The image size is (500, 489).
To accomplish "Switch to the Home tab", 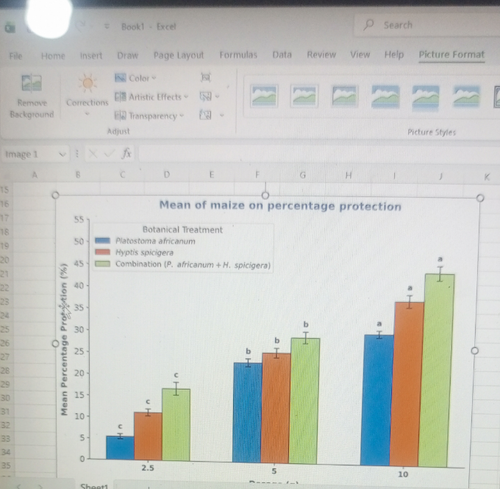I will [x=53, y=56].
